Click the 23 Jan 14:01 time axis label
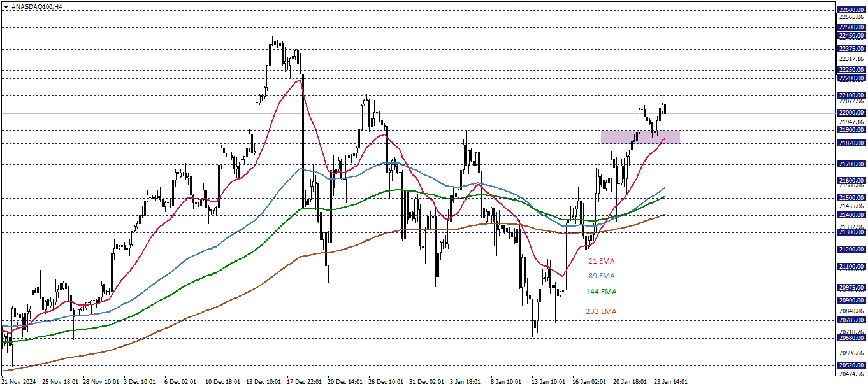Viewport: 868px width, 389px height. click(x=672, y=383)
